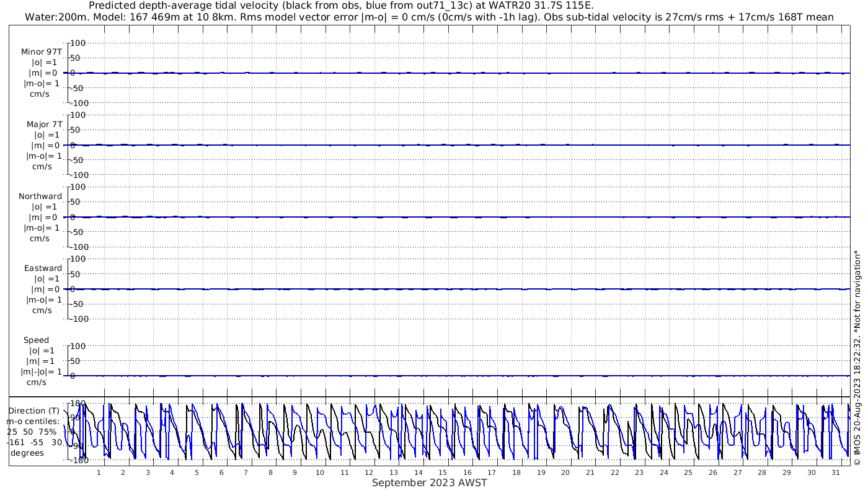Click the "m-o centiles:" text
The width and height of the screenshot is (868, 496).
(x=34, y=421)
